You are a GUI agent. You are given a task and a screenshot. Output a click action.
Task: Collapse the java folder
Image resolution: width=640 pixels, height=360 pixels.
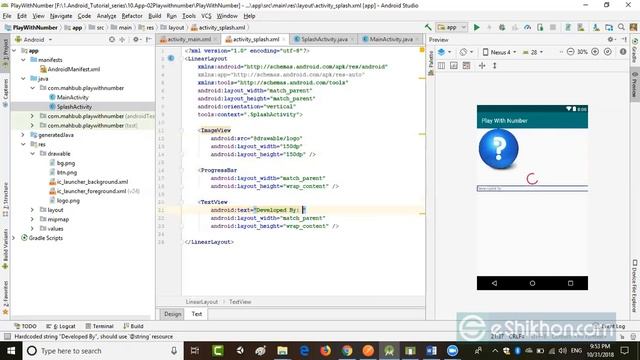23,78
